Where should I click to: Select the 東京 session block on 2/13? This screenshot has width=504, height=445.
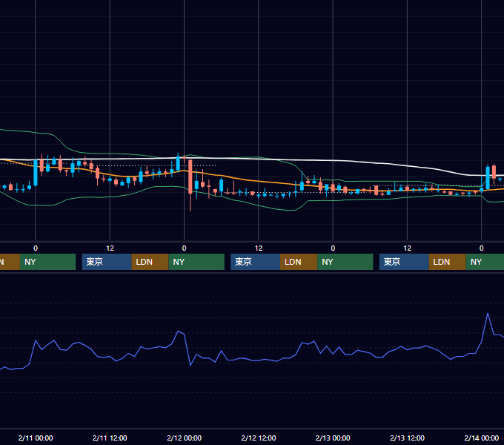point(404,262)
